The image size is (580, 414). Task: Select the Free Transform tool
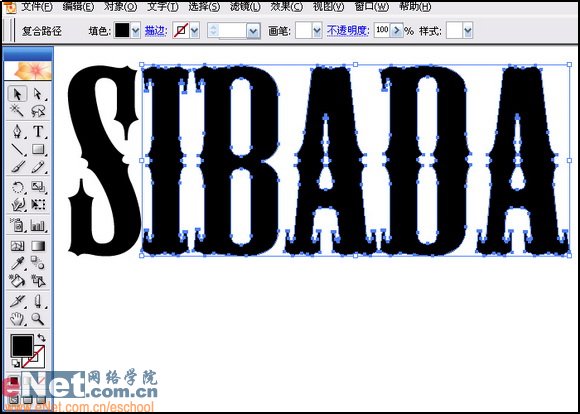(38, 204)
